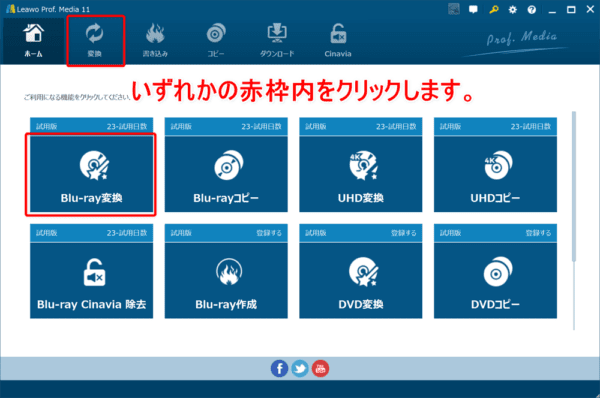Click 登録する above DVD変換 tile
Screen dimensions: 600x398
[x=404, y=233]
